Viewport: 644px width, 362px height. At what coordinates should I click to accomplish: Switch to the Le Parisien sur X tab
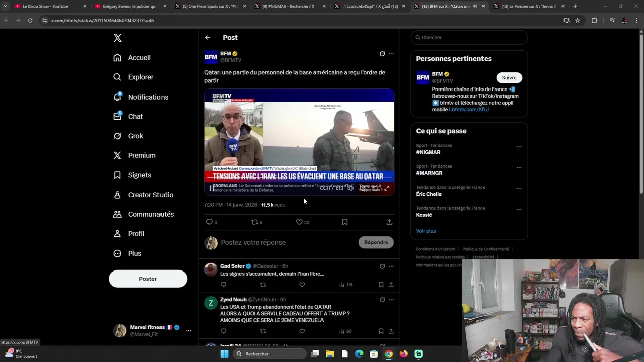coord(528,6)
